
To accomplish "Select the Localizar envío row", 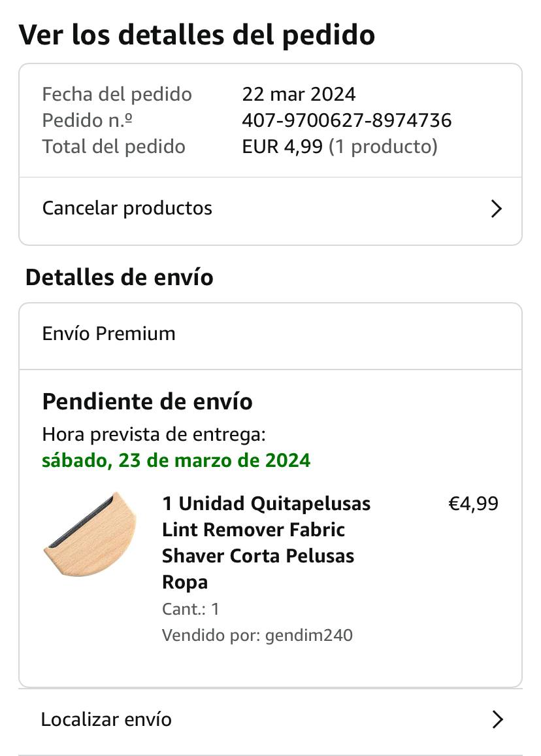I will pyautogui.click(x=270, y=720).
